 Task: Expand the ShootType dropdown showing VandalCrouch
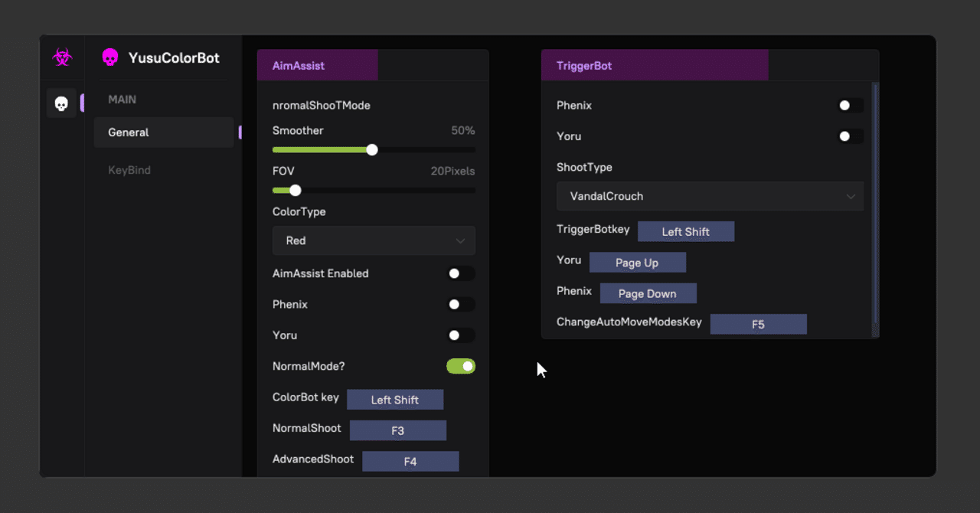pos(710,196)
